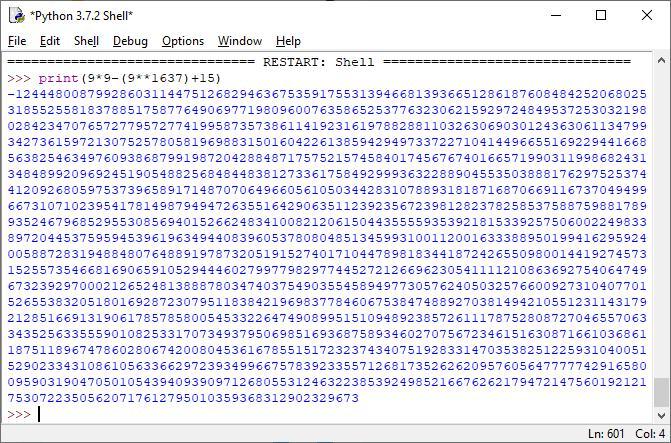Click the output line starting with 1875118967478
The height and width of the screenshot is (443, 671).
point(327,350)
